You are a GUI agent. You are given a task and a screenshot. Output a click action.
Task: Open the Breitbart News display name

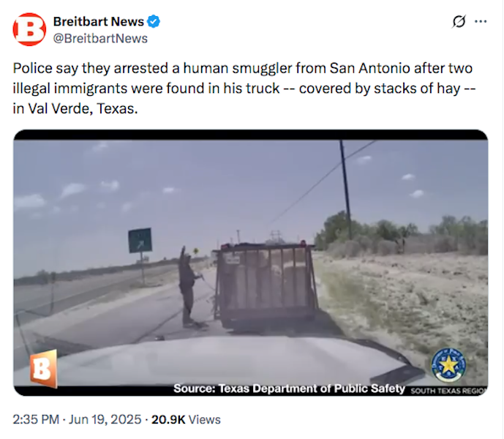point(98,21)
